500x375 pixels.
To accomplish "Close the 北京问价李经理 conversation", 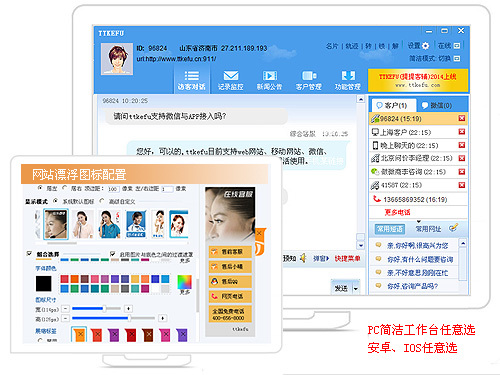I will pyautogui.click(x=462, y=158).
